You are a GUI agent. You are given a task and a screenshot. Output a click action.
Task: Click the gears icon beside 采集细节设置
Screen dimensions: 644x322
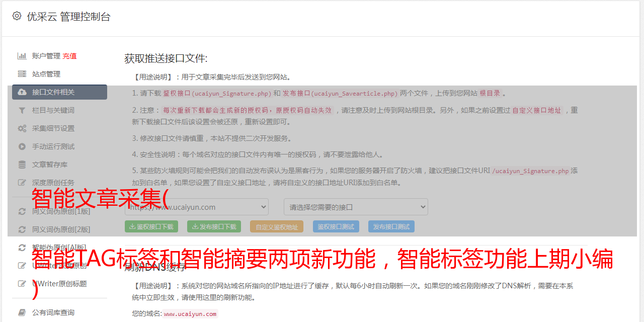(22, 128)
